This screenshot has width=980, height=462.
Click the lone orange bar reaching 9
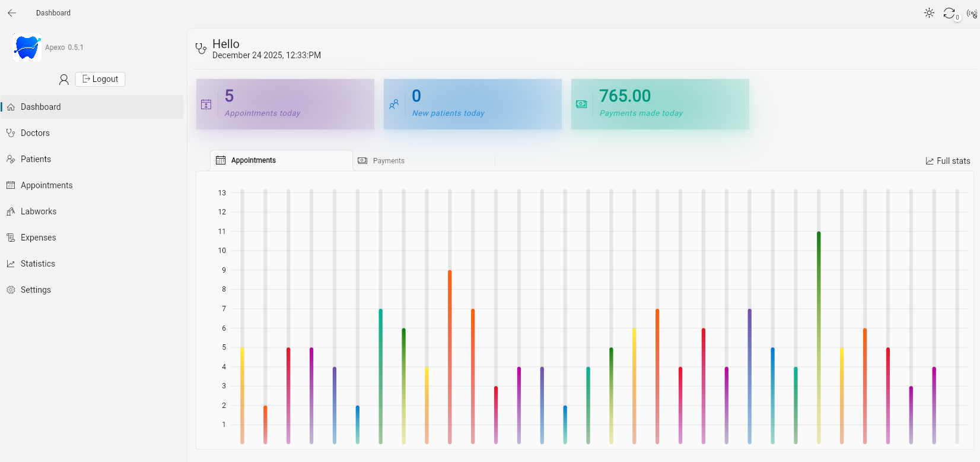(x=450, y=357)
